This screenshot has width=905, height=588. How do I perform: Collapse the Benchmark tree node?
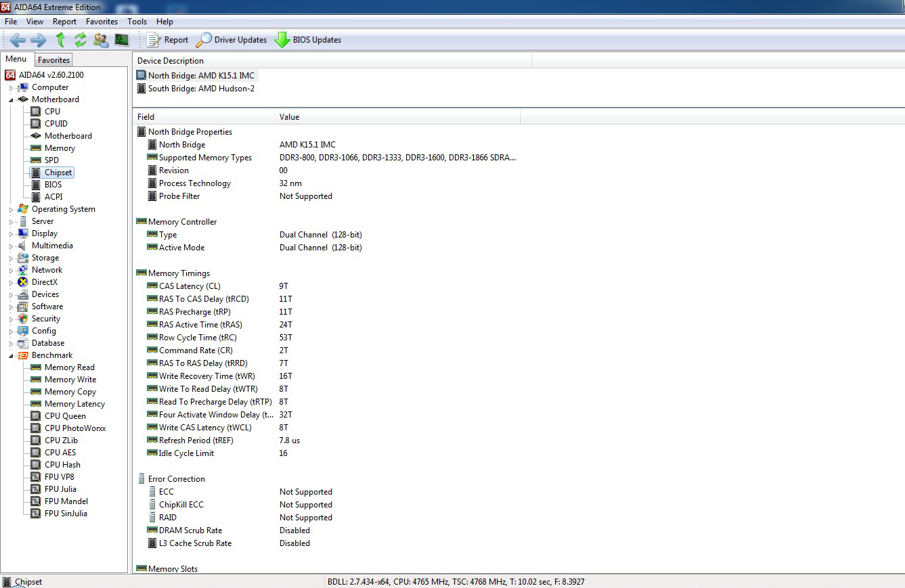(11, 356)
